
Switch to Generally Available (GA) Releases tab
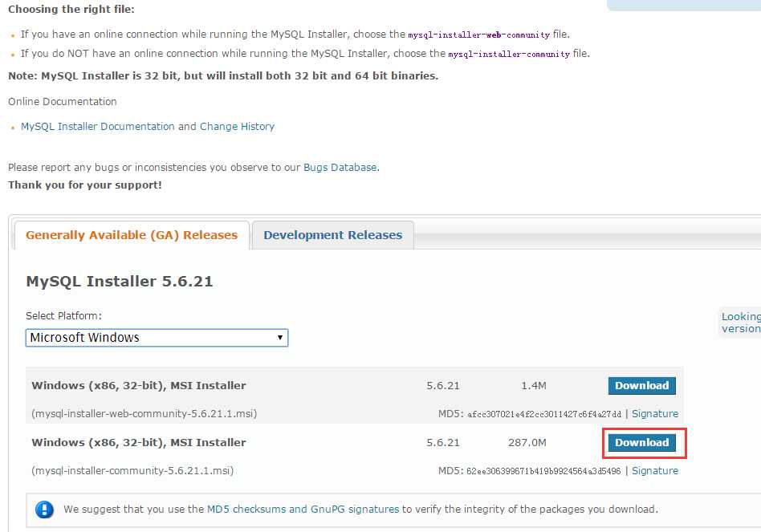pyautogui.click(x=132, y=235)
